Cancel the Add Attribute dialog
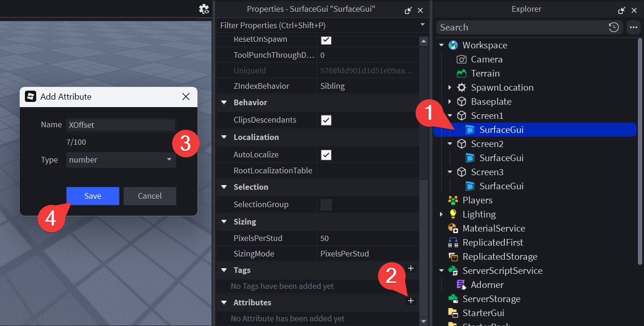This screenshot has height=326, width=644. click(x=149, y=196)
